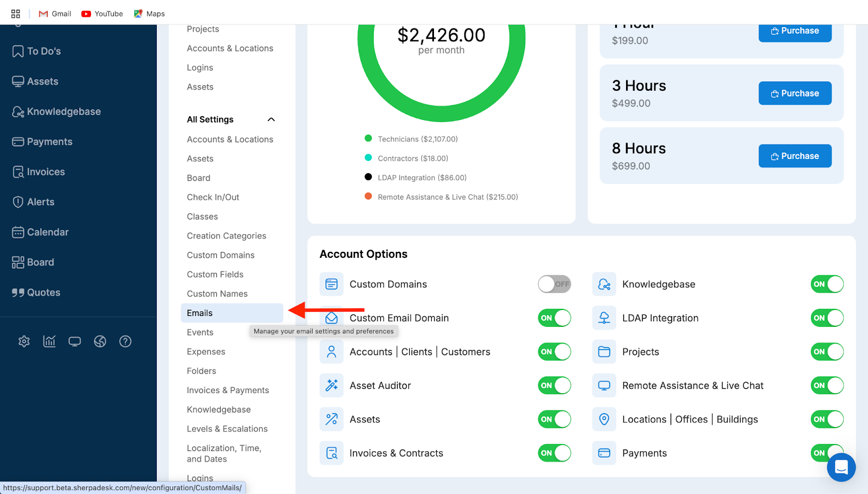Turn off the Knowledgebase toggle
Viewport: 868px width, 494px height.
pos(827,284)
